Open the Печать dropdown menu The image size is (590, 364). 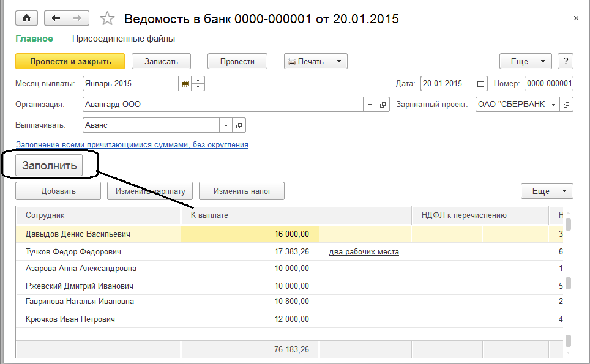315,61
